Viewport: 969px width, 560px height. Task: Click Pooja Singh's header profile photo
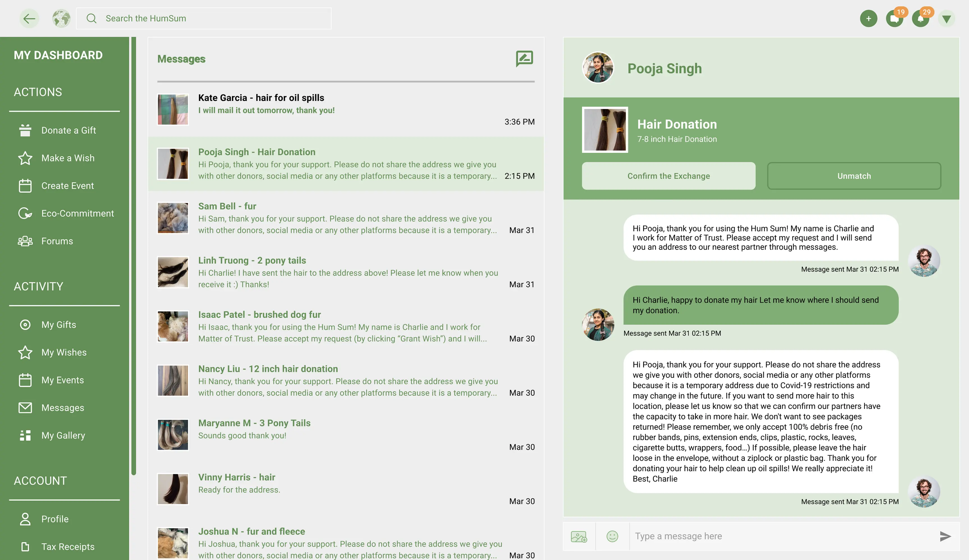(x=597, y=68)
